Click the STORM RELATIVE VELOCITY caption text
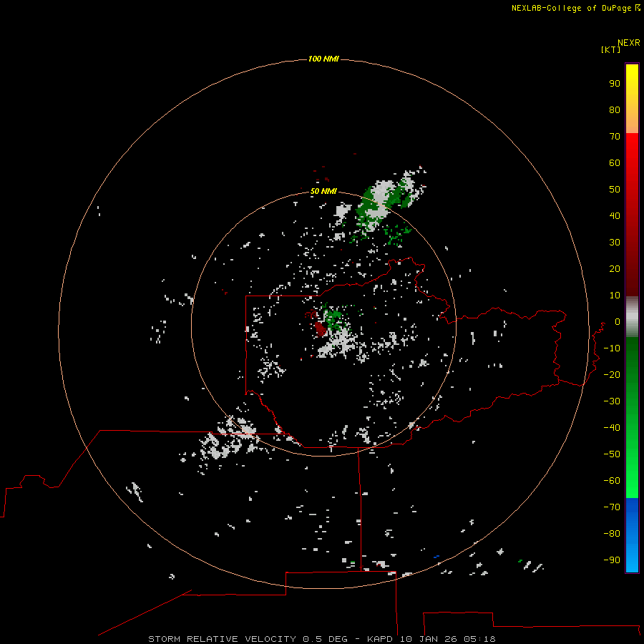 click(222, 639)
